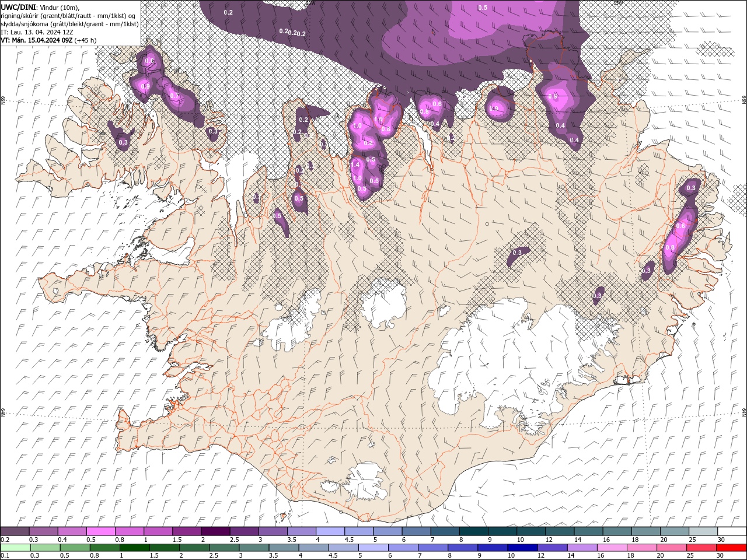Click the 'slydda/snjókoma' description line

tap(70, 24)
